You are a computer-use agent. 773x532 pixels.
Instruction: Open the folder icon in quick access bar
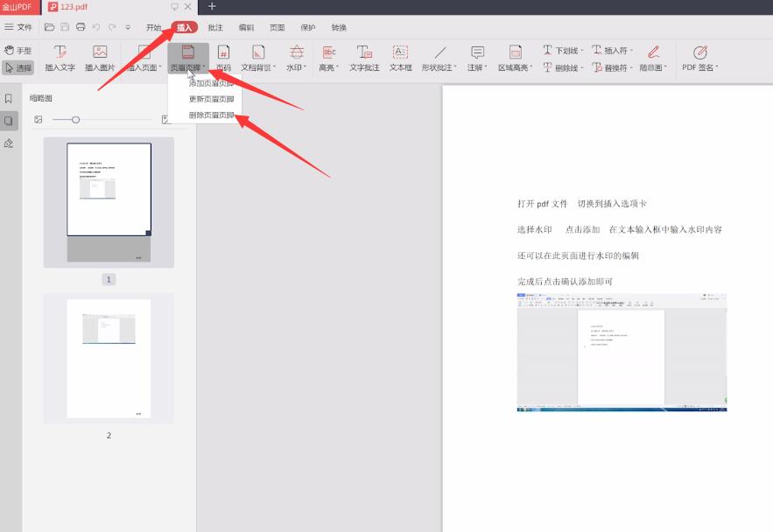click(x=49, y=27)
